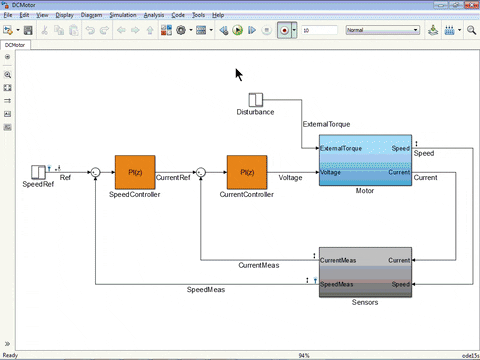
Task: Click the Step Back button
Action: click(x=223, y=30)
